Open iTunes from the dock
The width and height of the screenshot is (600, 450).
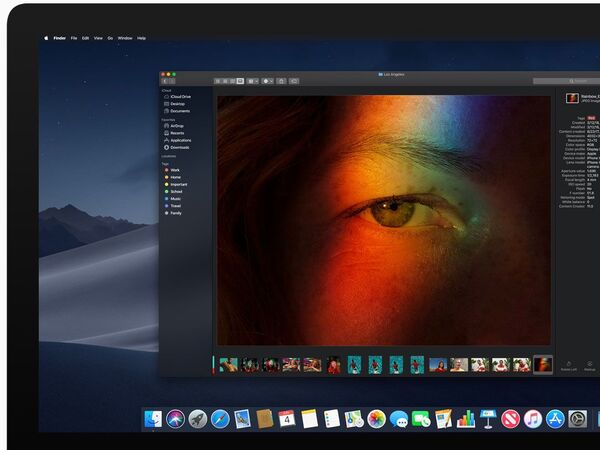click(x=533, y=419)
